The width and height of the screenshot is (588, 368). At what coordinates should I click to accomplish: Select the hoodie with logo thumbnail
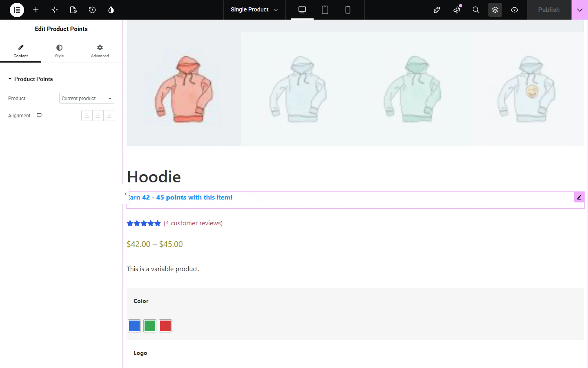[527, 89]
